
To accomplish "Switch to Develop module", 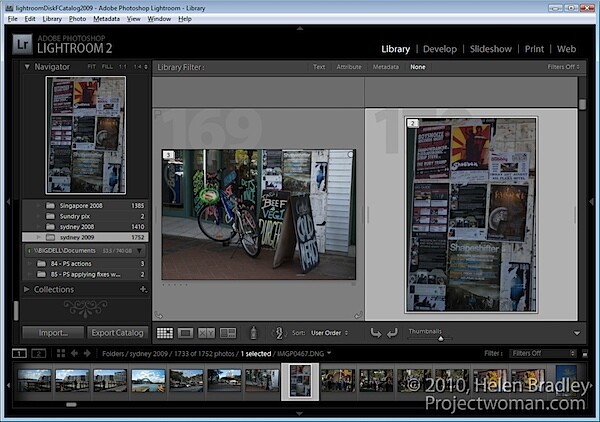I will [x=440, y=49].
